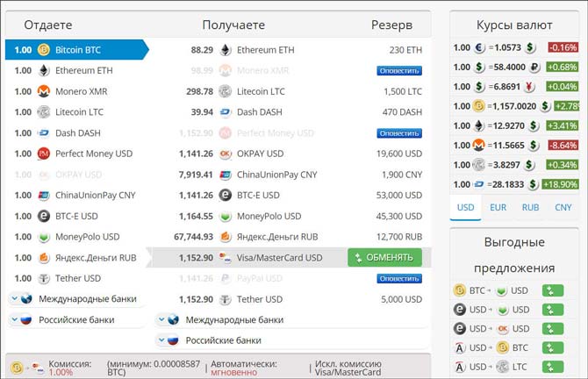Viewport: 588px width, 379px height.
Task: Click the Monero icon in the 11.5665 rate row
Action: (x=478, y=145)
